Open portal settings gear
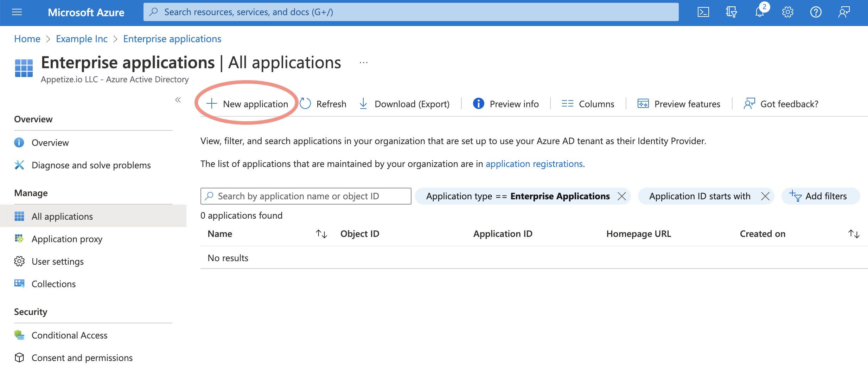 (x=787, y=12)
